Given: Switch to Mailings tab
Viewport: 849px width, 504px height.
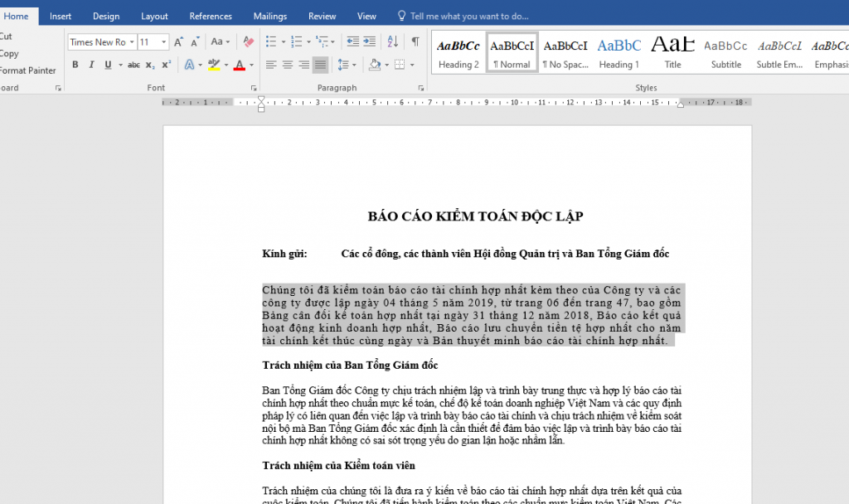Looking at the screenshot, I should [x=270, y=17].
